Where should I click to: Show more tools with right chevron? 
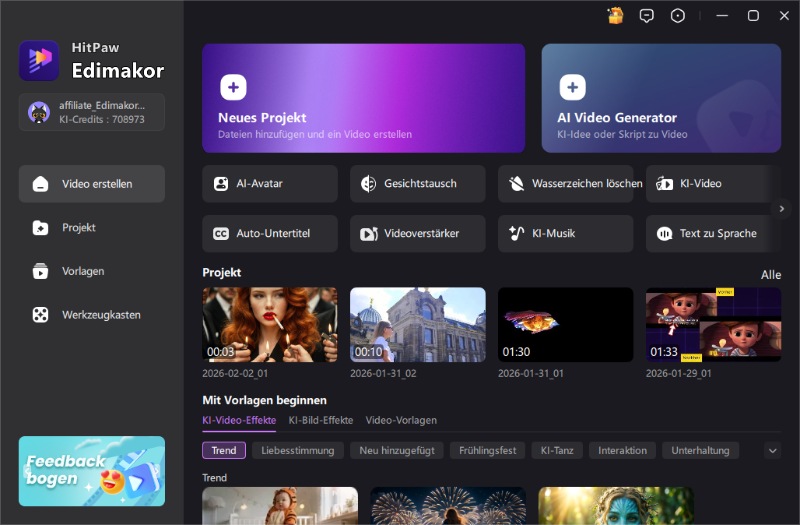click(781, 209)
